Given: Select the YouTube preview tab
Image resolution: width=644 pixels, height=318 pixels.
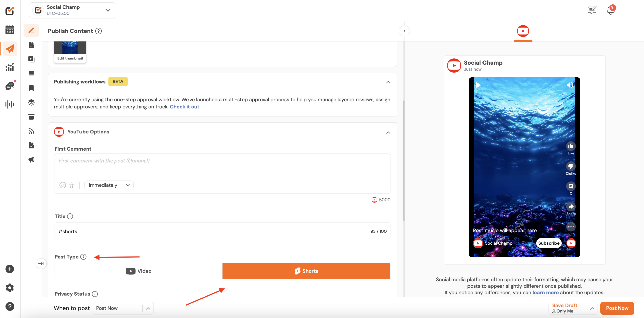Looking at the screenshot, I should pyautogui.click(x=523, y=31).
